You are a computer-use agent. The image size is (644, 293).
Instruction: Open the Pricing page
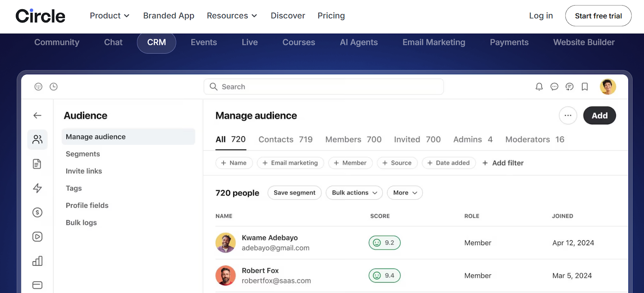[331, 16]
